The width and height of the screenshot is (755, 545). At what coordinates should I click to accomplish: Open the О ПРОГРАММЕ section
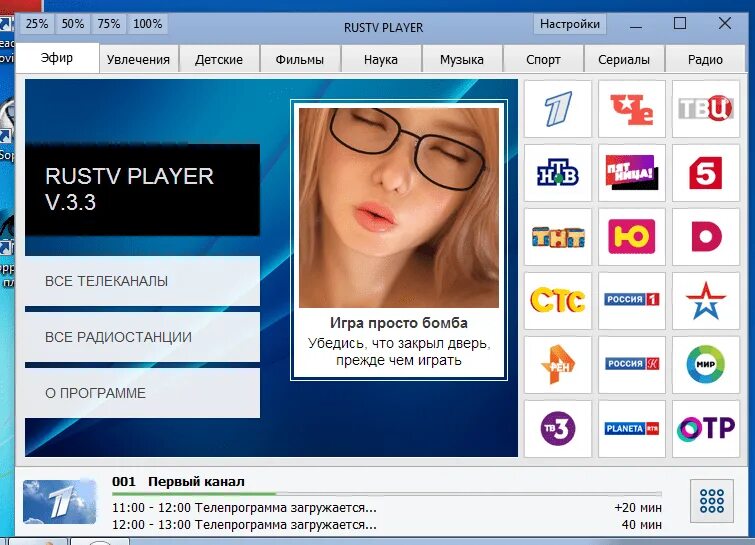(x=143, y=393)
